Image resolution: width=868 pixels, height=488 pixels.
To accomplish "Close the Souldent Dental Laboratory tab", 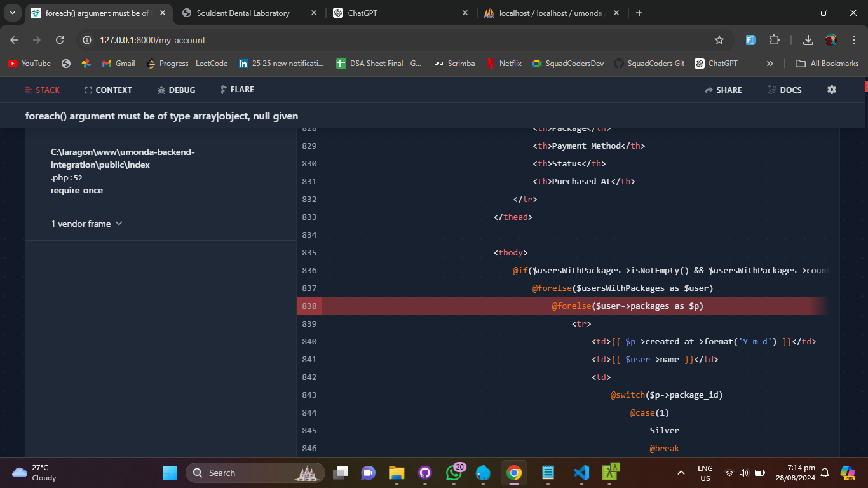I will pyautogui.click(x=315, y=13).
